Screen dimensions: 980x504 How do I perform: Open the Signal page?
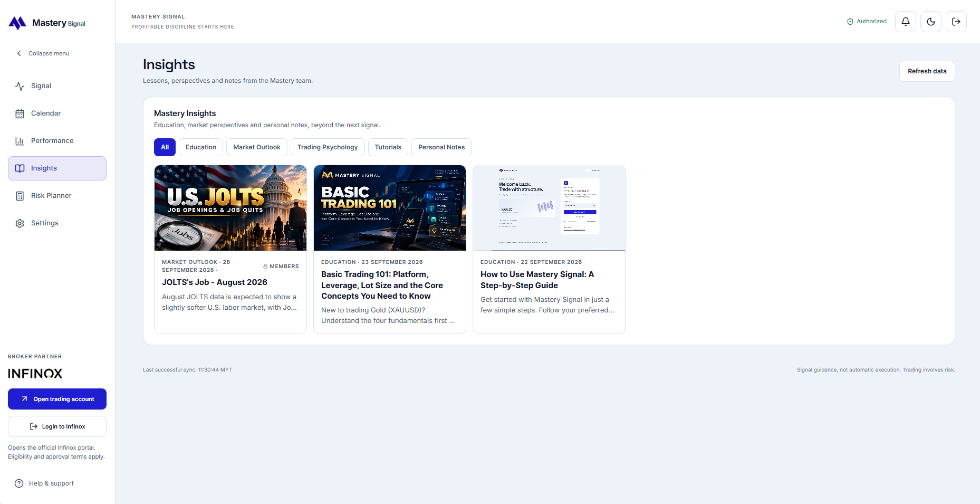tap(57, 86)
